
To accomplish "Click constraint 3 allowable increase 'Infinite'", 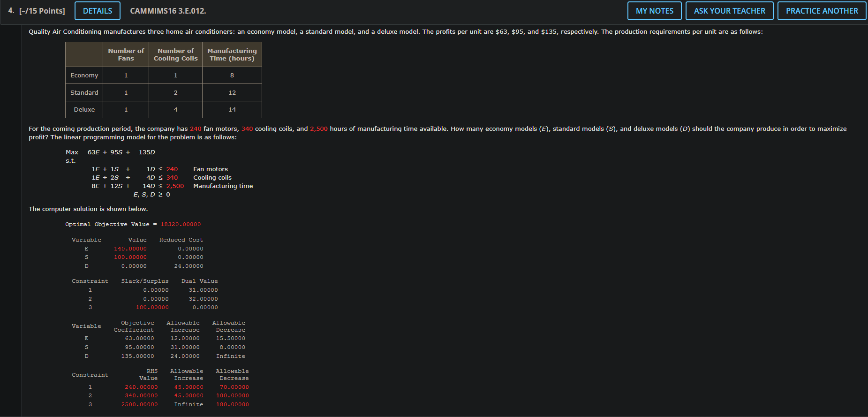I will [189, 404].
